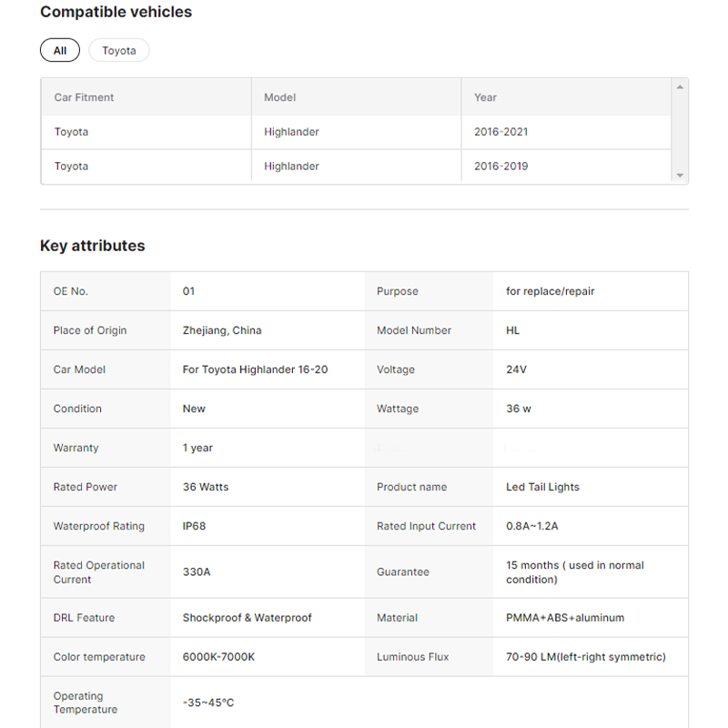Click the Compatible vehicles heading
The image size is (728, 728).
[x=116, y=12]
